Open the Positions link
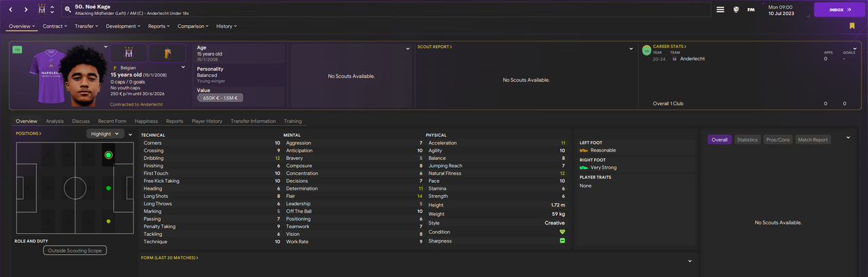Viewport: 868px width, 277px height. 28,133
